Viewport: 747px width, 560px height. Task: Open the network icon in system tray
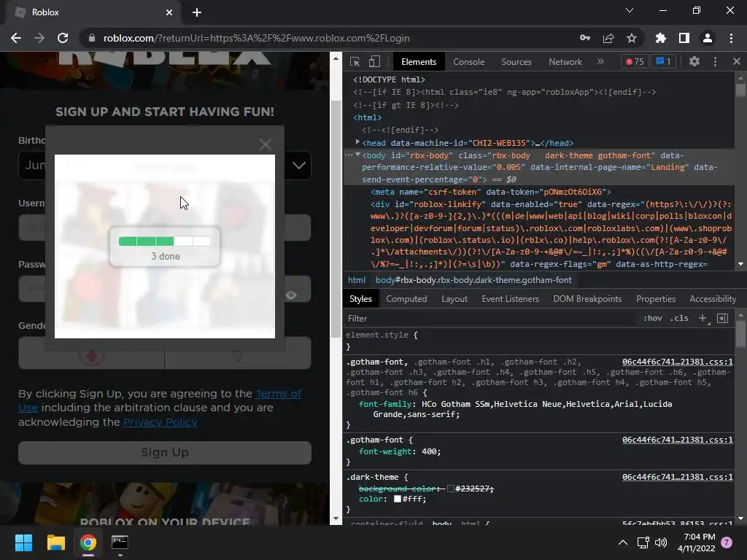pyautogui.click(x=643, y=542)
